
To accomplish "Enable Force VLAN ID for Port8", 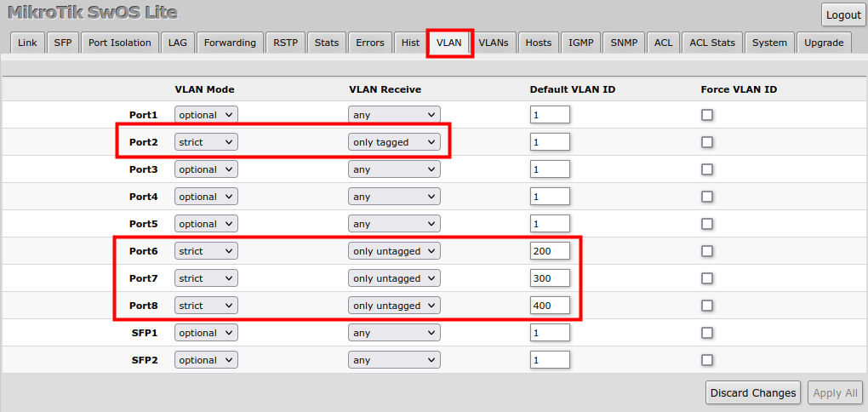I will 707,306.
